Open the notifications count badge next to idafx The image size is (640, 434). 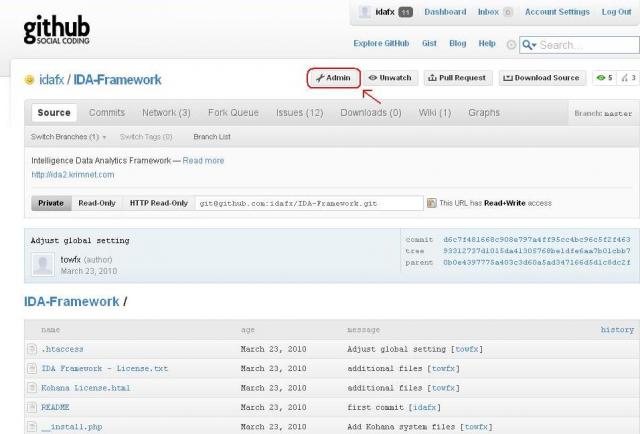(405, 12)
